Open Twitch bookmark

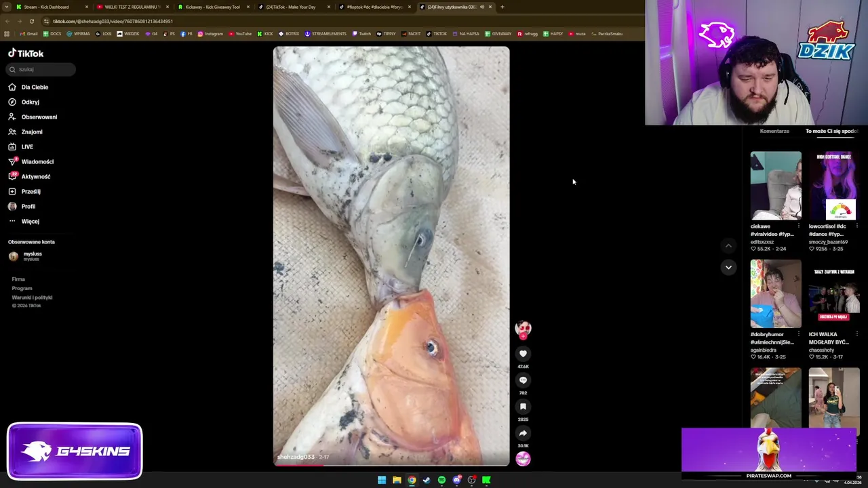pos(361,34)
